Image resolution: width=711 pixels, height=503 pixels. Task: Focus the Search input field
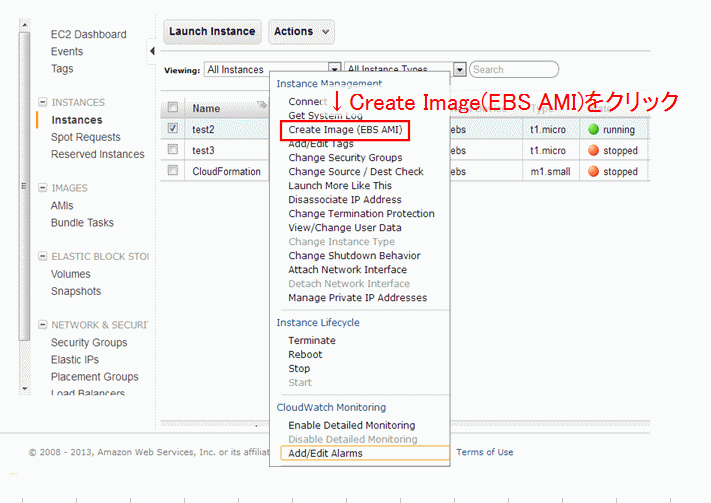point(514,69)
